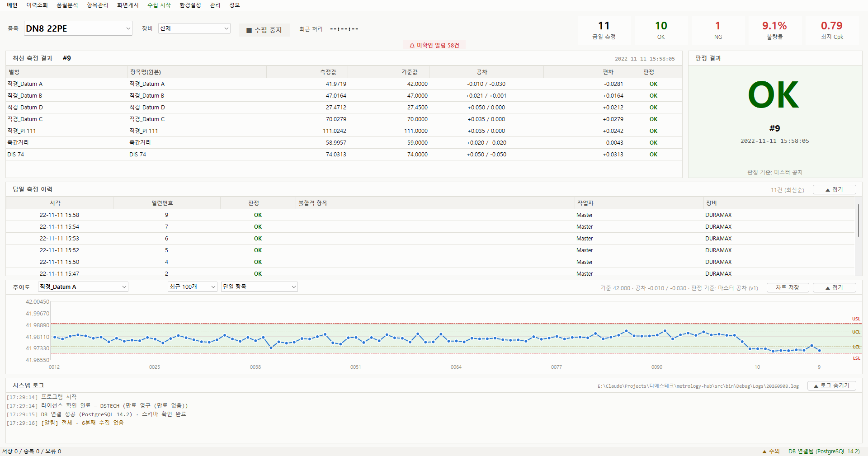Click the OK count 10 summary card
Viewport: 868px width, 456px height.
point(661,30)
